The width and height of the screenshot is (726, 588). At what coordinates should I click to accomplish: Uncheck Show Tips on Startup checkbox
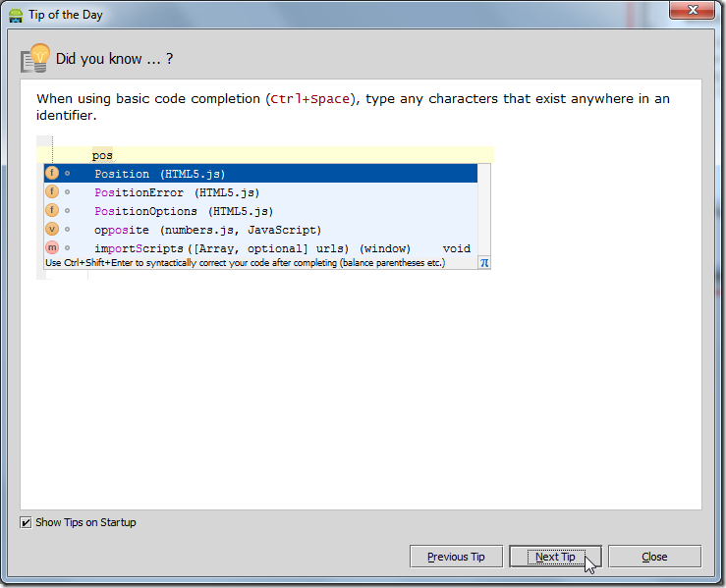point(26,522)
